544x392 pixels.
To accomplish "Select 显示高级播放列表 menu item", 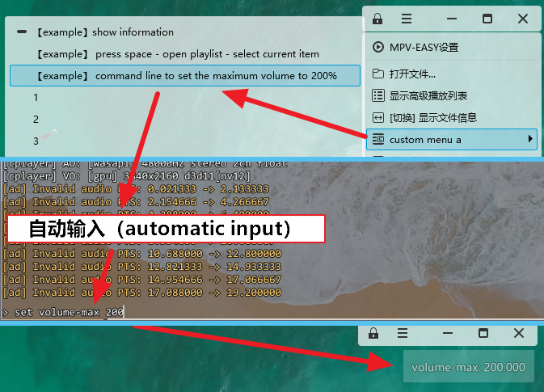I will point(452,95).
